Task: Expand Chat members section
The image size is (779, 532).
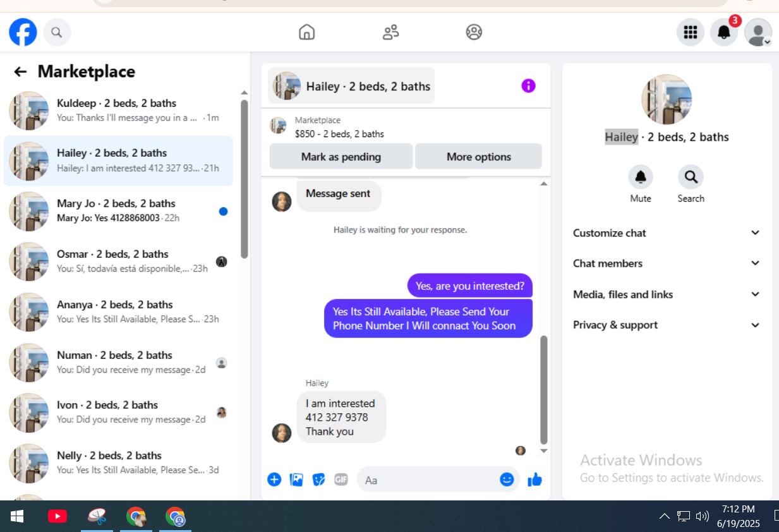Action: tap(667, 263)
